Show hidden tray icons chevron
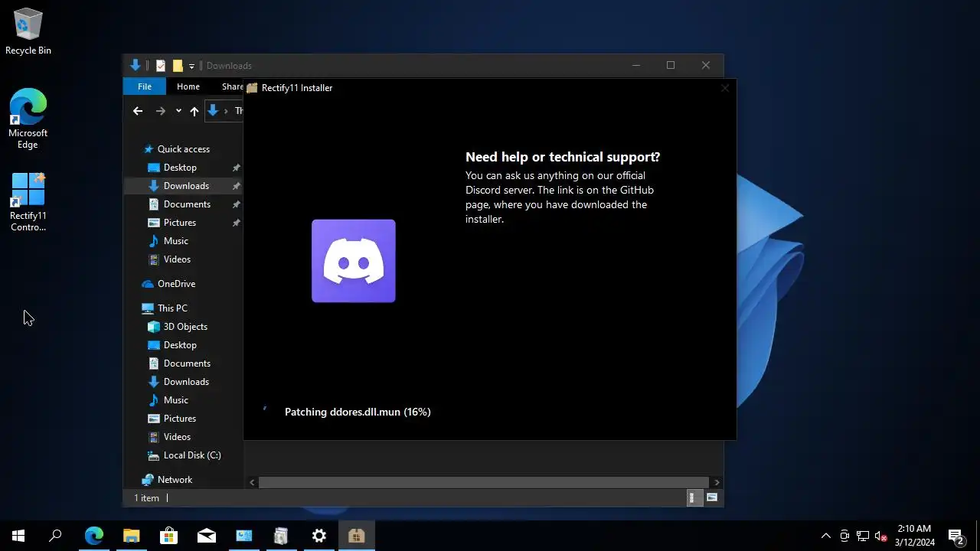This screenshot has height=551, width=980. 825,536
